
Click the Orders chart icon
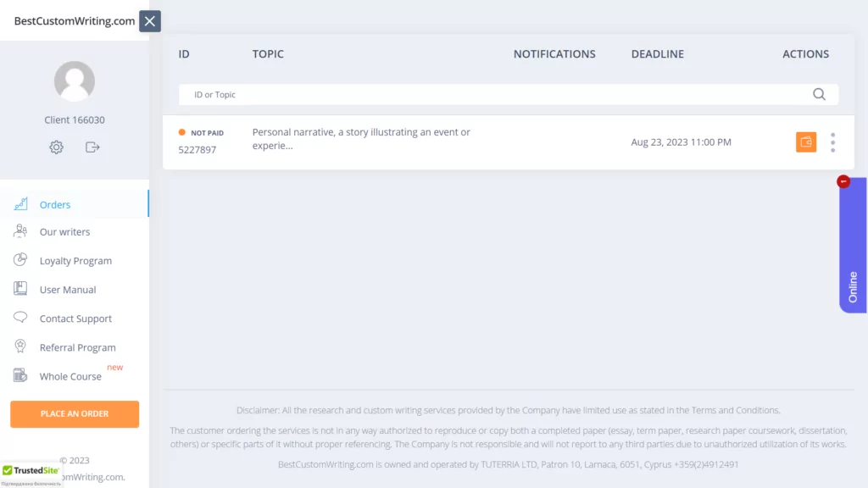(20, 204)
